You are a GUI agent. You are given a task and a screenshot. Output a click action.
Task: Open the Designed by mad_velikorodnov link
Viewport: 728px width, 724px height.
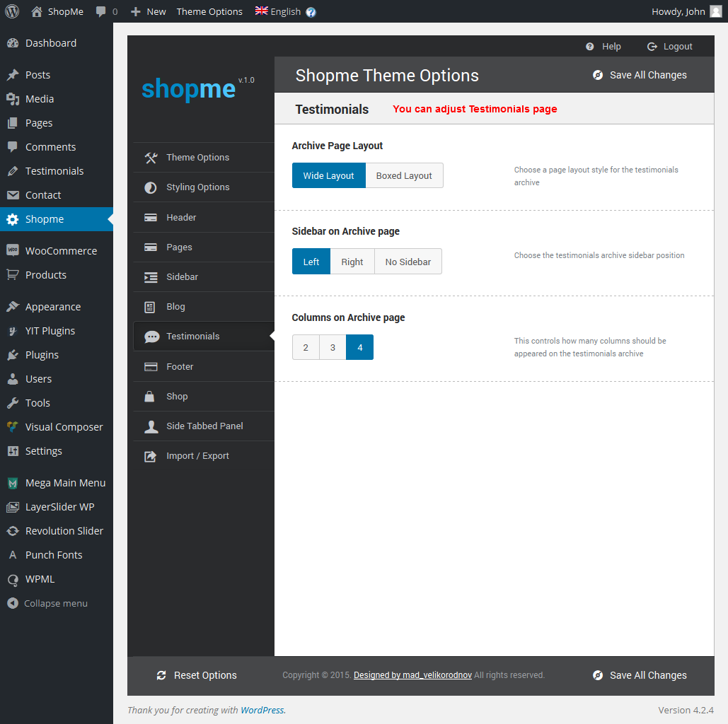click(412, 675)
